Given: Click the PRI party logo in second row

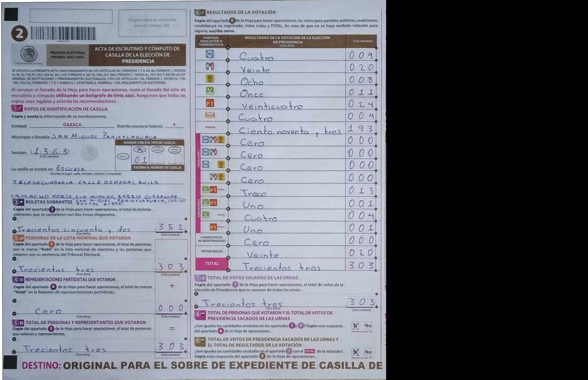Looking at the screenshot, I should click(x=210, y=67).
